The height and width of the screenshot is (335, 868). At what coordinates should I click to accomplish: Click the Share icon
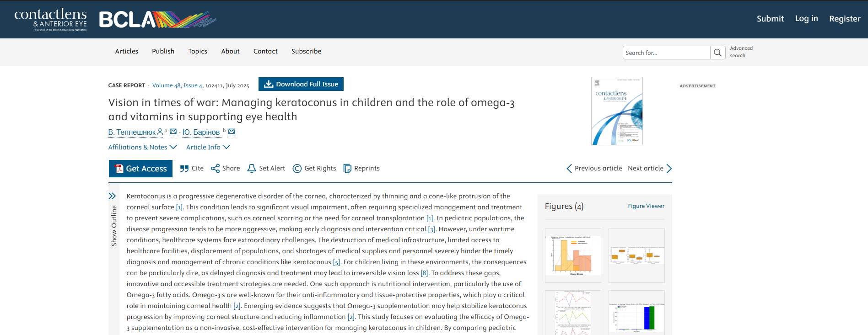pos(215,169)
